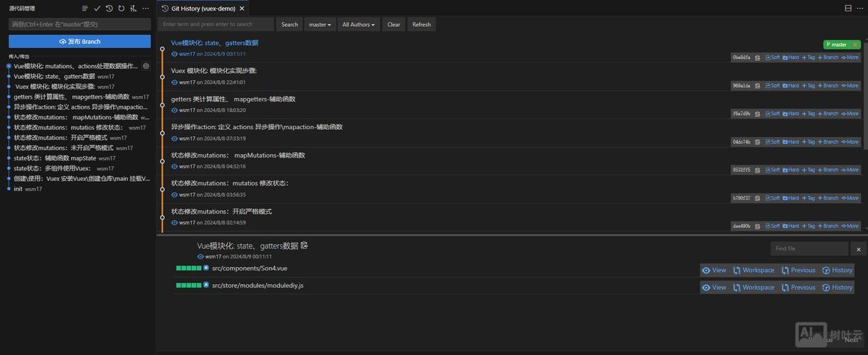Expand More options for commit 969a1da

point(850,85)
